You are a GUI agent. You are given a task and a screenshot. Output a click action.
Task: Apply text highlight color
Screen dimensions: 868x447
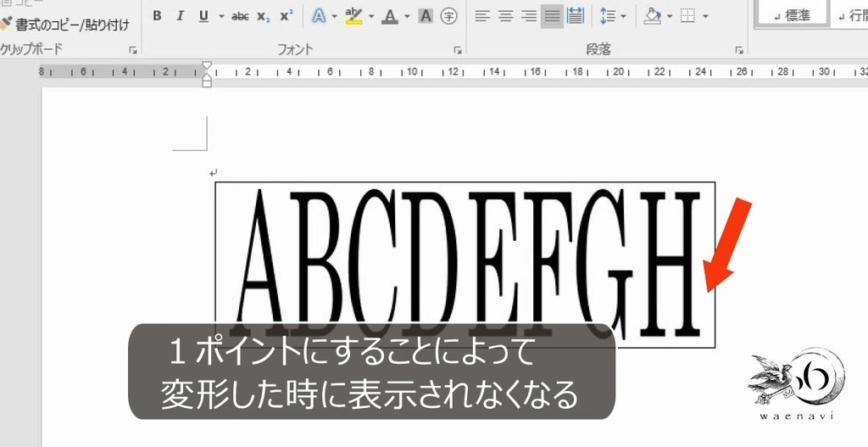click(353, 16)
